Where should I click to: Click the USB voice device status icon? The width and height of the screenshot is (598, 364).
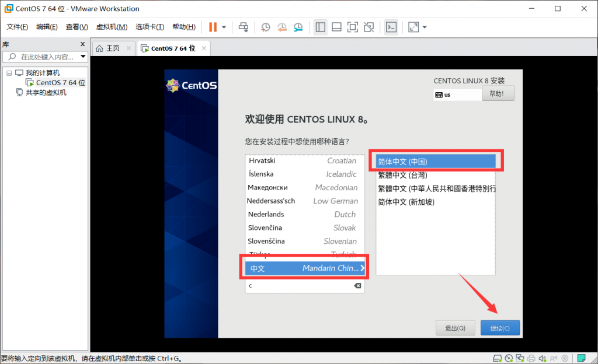click(554, 358)
